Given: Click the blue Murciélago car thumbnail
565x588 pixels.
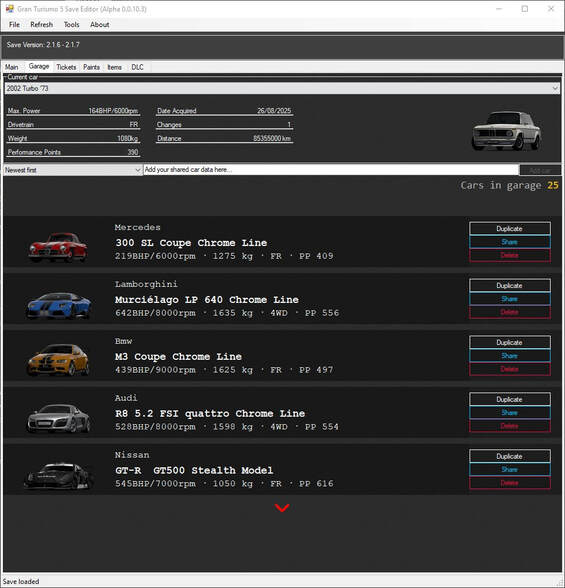Looking at the screenshot, I should (x=58, y=305).
